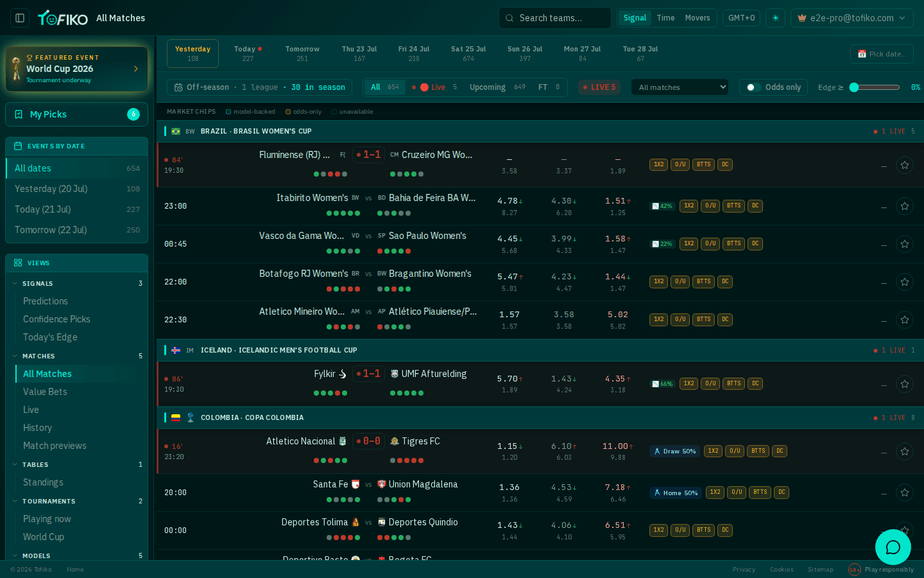Screen dimensions: 924x578
Task: Toggle the LIVE 5 red pill
Action: (x=599, y=87)
